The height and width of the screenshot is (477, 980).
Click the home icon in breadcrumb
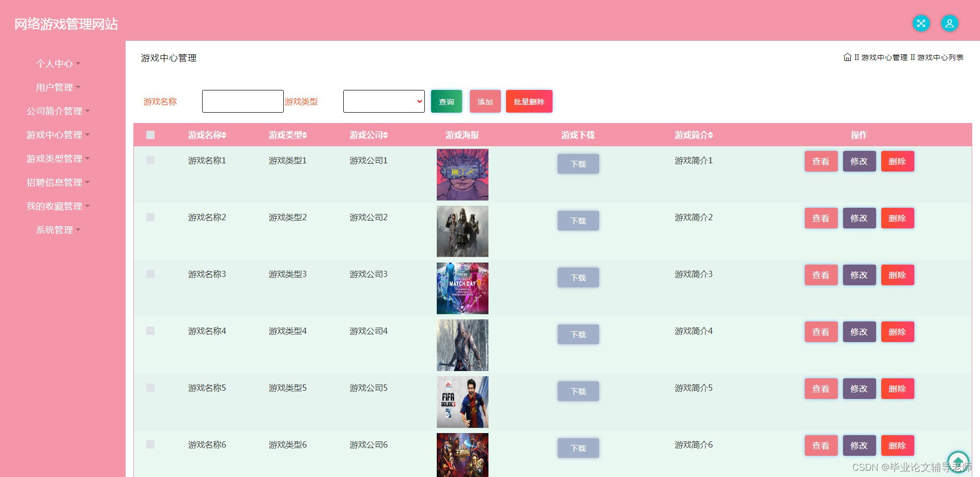tap(847, 57)
